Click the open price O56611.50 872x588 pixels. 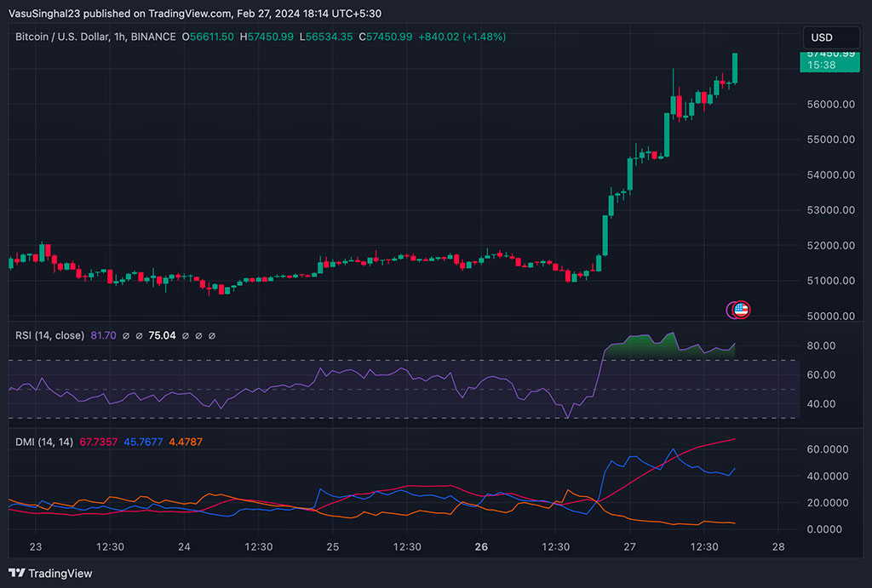click(208, 37)
